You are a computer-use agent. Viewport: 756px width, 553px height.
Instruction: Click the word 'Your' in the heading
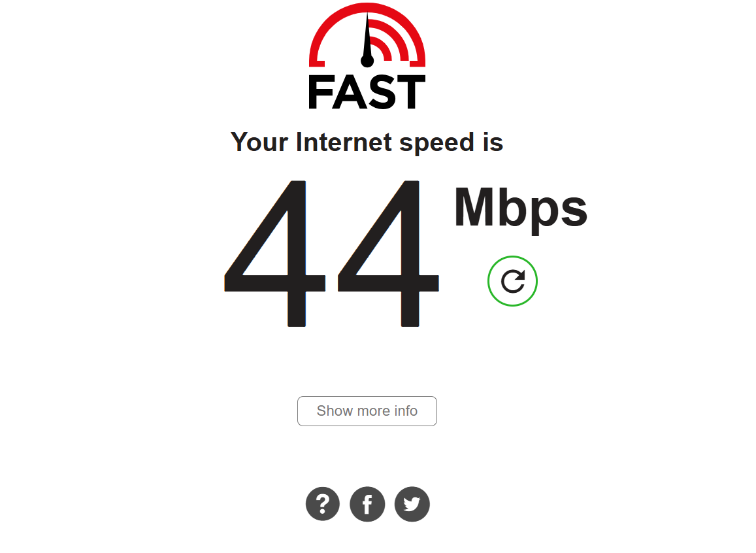coord(259,142)
